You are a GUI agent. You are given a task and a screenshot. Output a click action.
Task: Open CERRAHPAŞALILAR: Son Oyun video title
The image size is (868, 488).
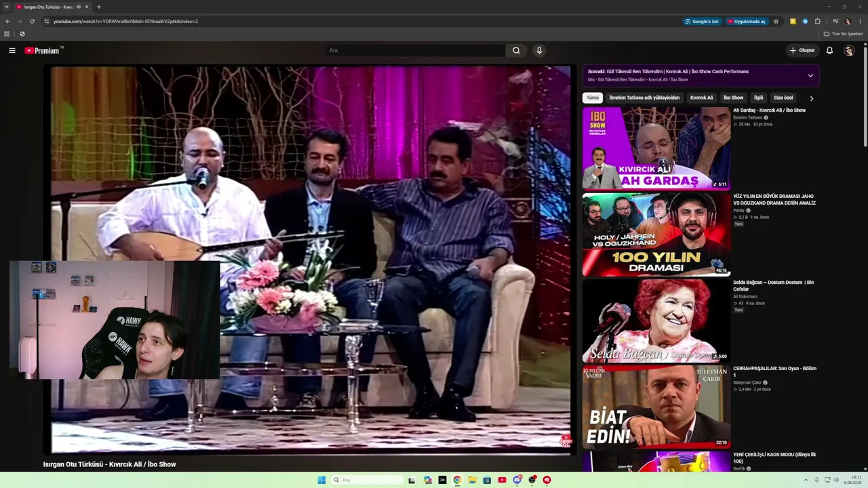(x=774, y=371)
